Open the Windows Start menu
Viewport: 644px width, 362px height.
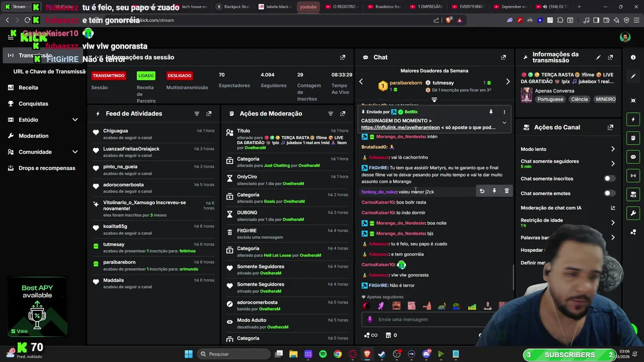coord(189,354)
